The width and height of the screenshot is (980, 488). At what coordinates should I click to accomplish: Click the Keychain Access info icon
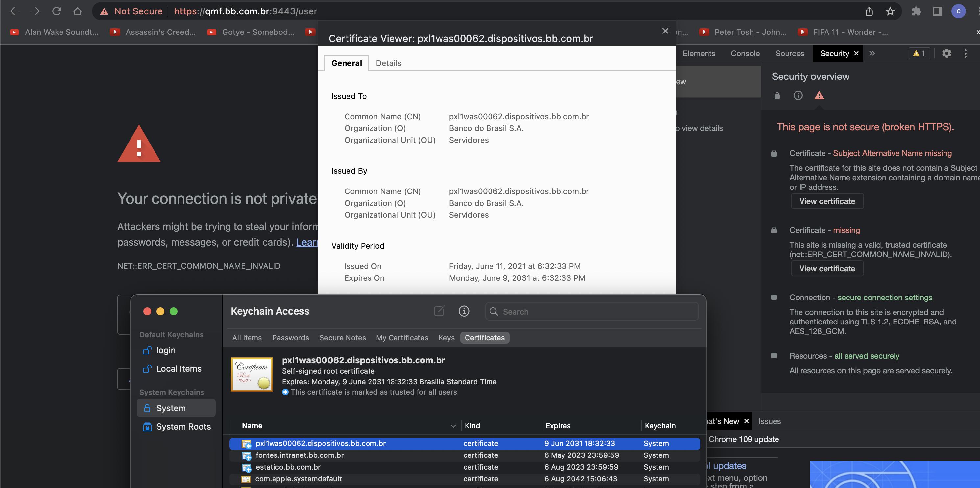click(x=464, y=311)
